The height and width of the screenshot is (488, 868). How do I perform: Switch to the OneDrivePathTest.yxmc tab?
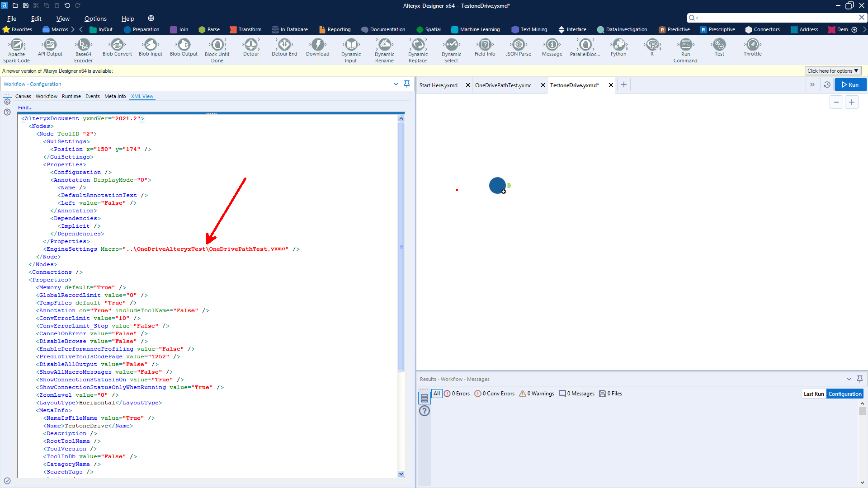click(x=503, y=85)
